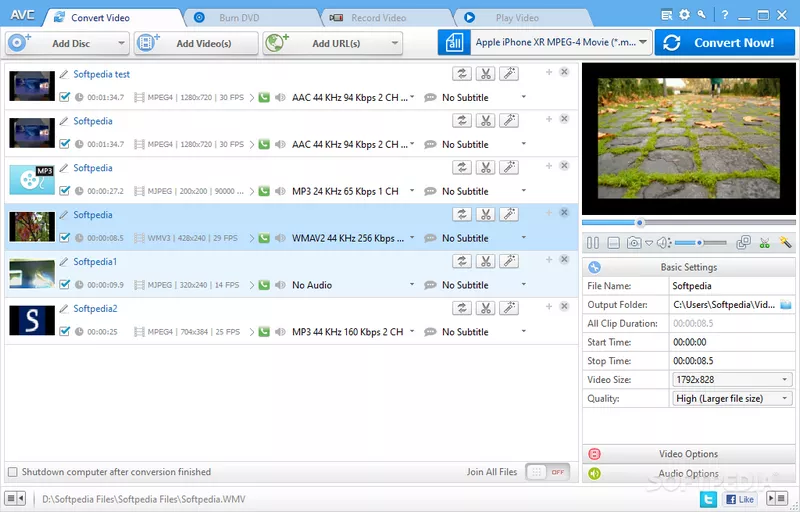Switch to Play Video tab

click(x=522, y=18)
